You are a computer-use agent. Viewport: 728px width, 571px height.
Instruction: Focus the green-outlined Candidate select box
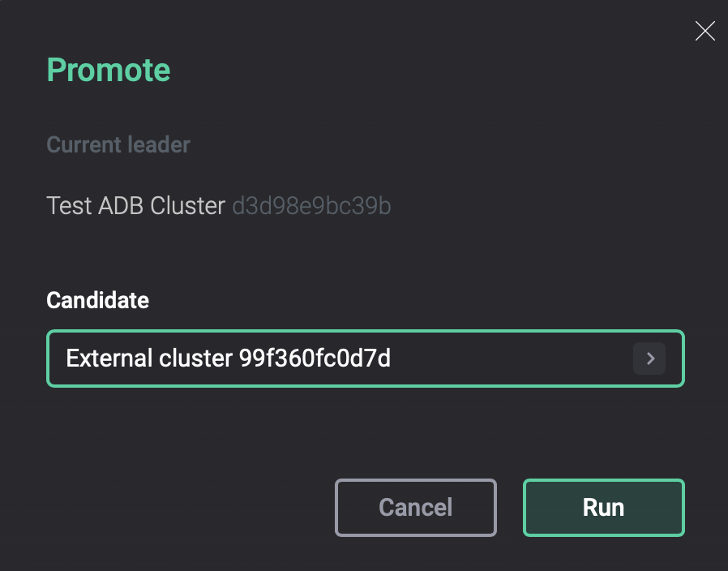tap(365, 358)
